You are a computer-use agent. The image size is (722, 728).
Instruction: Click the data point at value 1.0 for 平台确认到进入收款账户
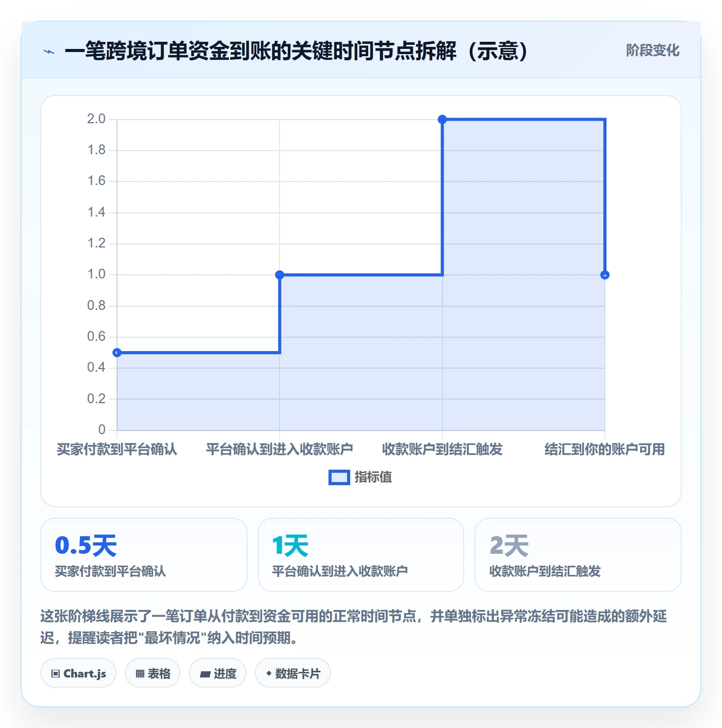click(x=280, y=275)
